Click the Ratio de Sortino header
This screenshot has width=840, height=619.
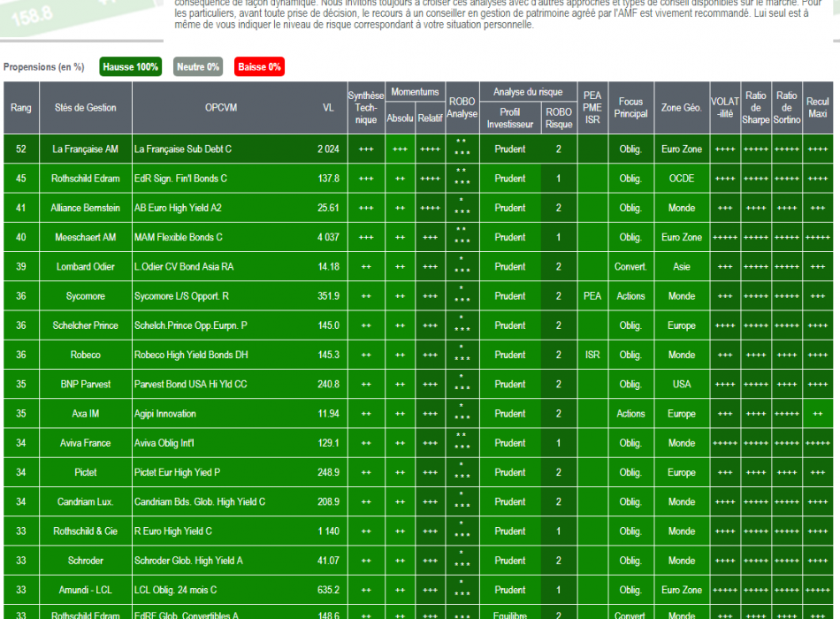pyautogui.click(x=786, y=108)
